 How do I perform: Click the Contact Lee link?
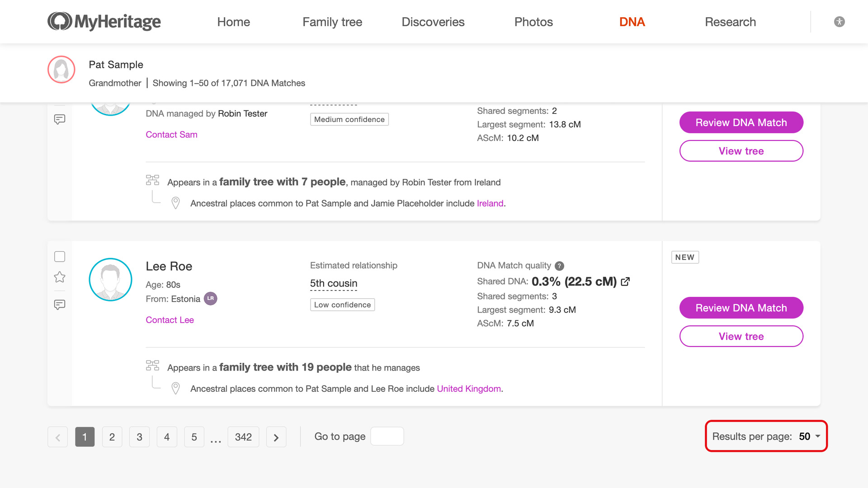coord(170,319)
